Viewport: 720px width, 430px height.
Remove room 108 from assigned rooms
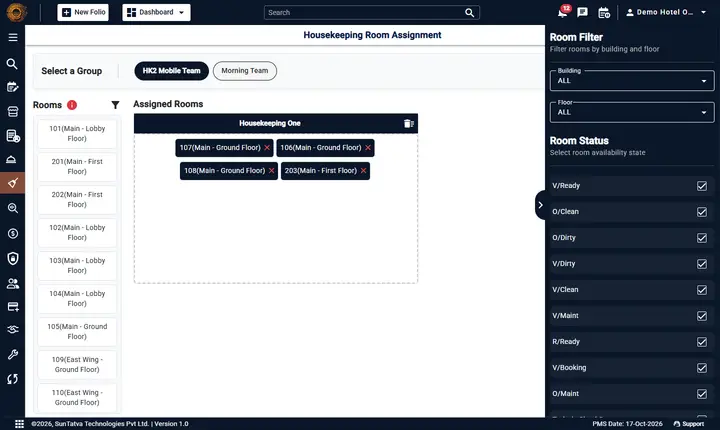pyautogui.click(x=272, y=171)
